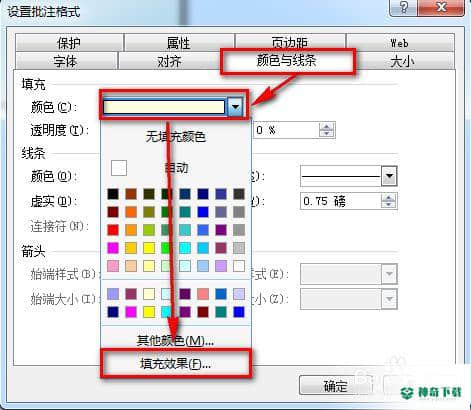Select More Colors (其他颜色) option
The image size is (471, 410).
(175, 340)
